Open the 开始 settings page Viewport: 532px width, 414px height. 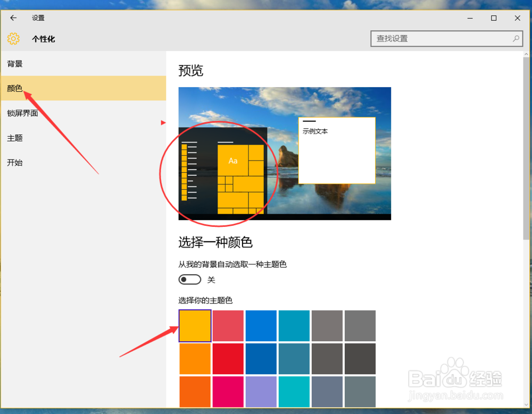tap(14, 163)
